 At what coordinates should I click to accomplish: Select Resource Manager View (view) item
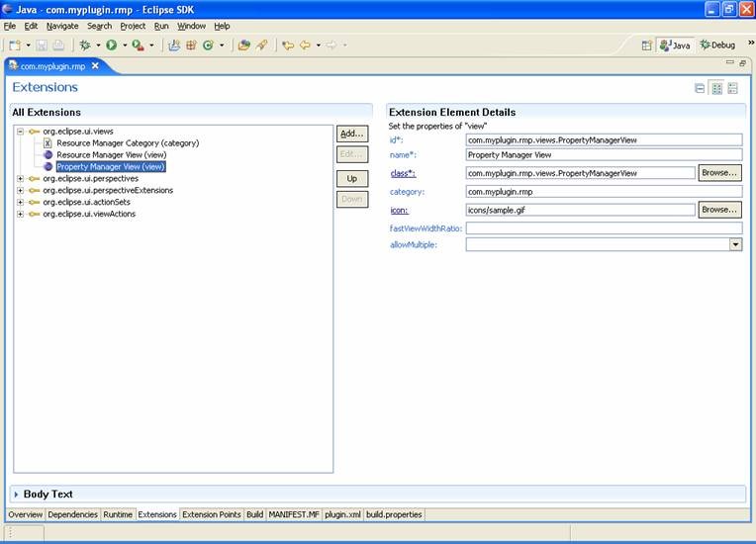point(112,154)
